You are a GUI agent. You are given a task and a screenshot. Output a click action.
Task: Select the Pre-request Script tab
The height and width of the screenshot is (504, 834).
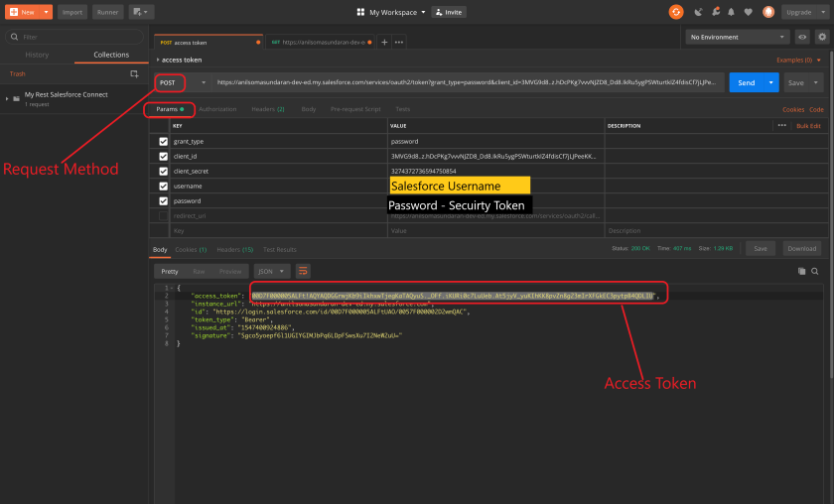[x=355, y=109]
